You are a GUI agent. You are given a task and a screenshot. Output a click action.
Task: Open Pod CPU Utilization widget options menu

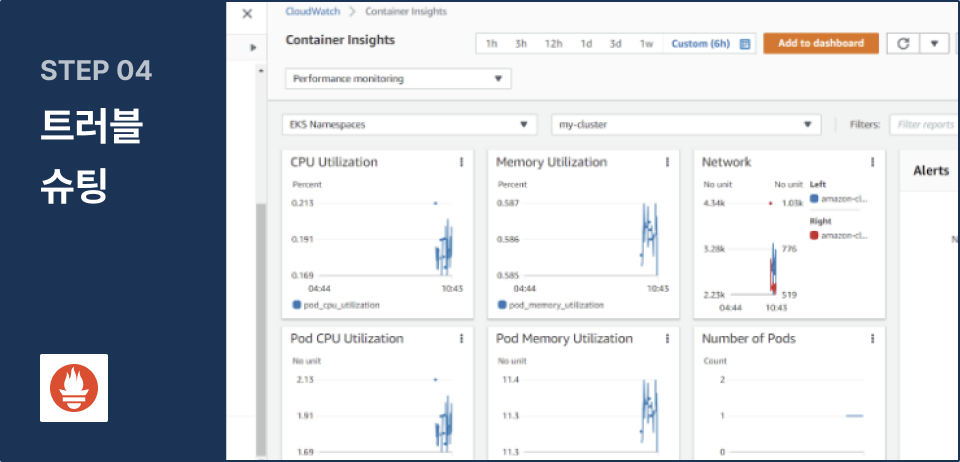tap(461, 338)
